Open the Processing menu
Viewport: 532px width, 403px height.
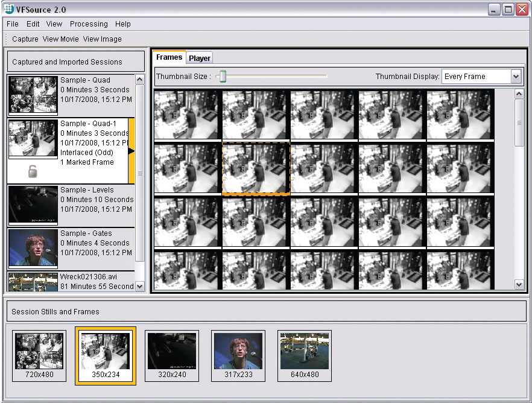click(89, 24)
